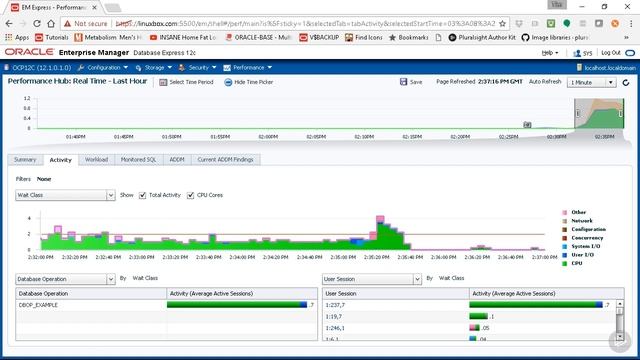Show more bookmarks with overflow chevron

627,38
